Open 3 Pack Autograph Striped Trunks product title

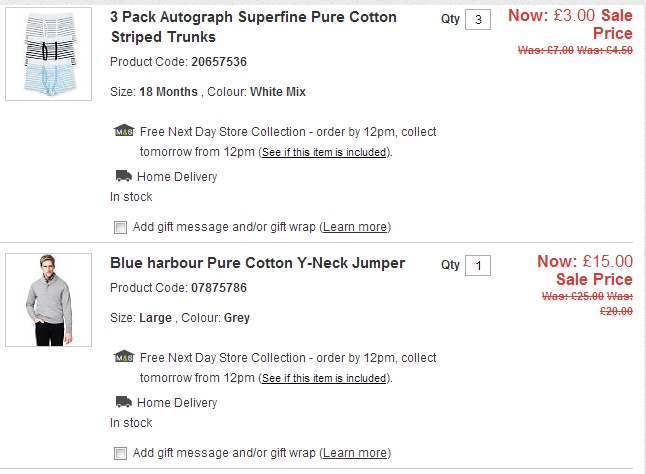[x=253, y=27]
